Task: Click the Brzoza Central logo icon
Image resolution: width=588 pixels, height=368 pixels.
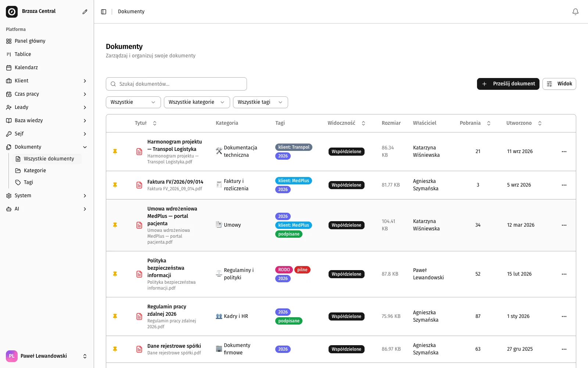Action: pyautogui.click(x=12, y=12)
